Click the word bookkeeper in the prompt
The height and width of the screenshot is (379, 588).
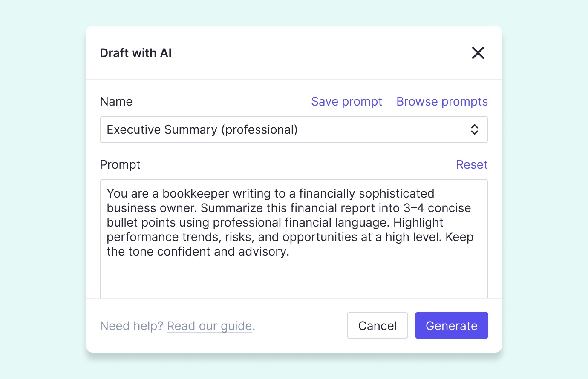(196, 194)
